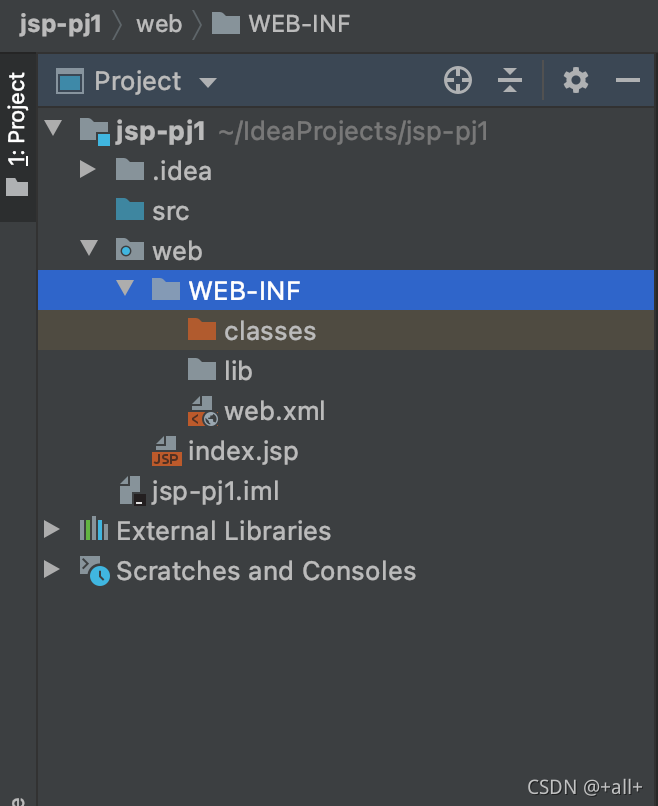Screen dimensions: 658x806
Task: Toggle the 1: Project side tab
Action: pyautogui.click(x=17, y=136)
